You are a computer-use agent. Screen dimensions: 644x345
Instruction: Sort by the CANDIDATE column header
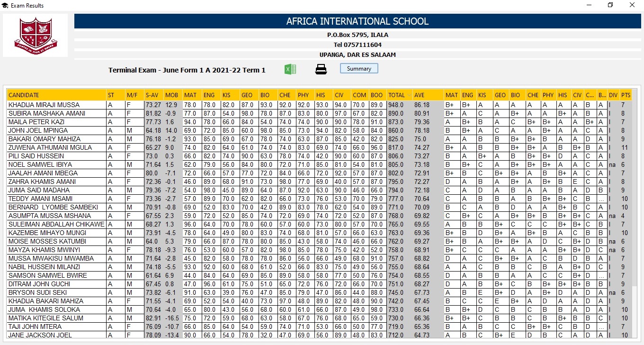point(56,95)
